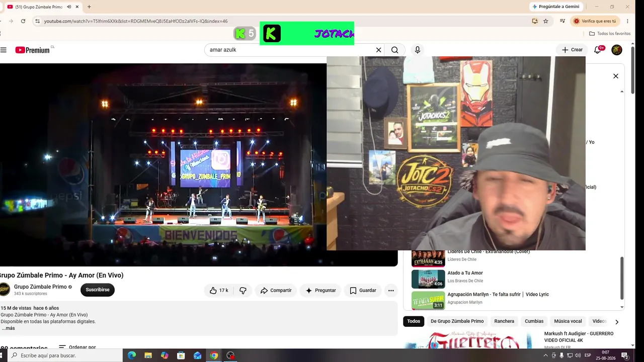Switch to Chrome in the taskbar
Viewport: 644px width, 362px height.
214,355
